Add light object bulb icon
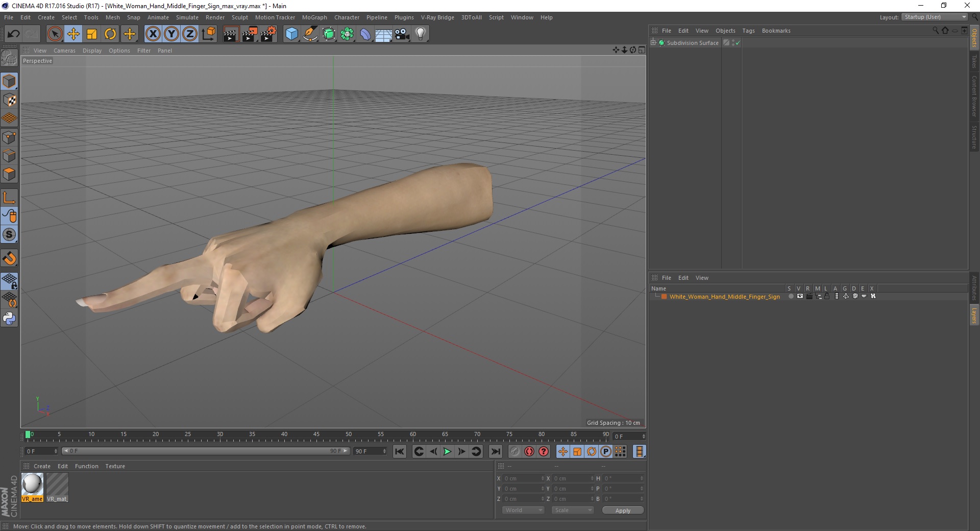Image resolution: width=980 pixels, height=531 pixels. tap(421, 34)
